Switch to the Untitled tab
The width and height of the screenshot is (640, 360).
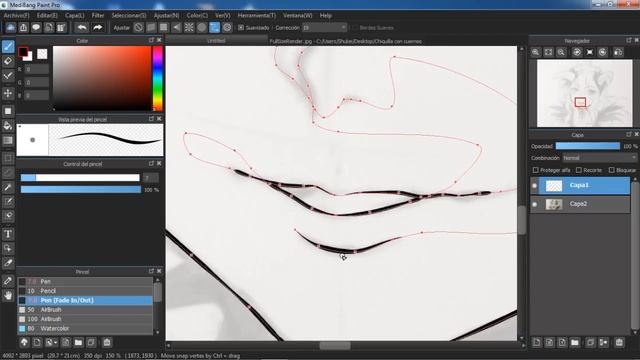[x=216, y=40]
